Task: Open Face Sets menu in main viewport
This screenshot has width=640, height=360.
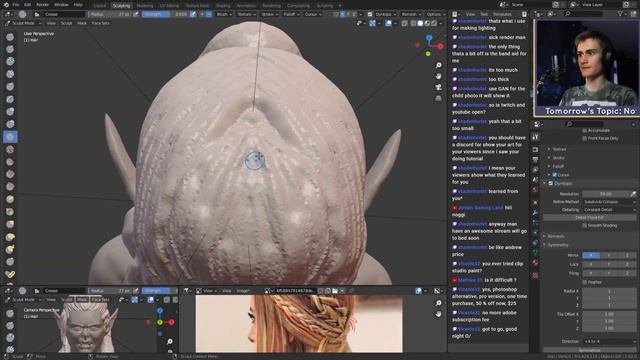Action: coord(100,23)
